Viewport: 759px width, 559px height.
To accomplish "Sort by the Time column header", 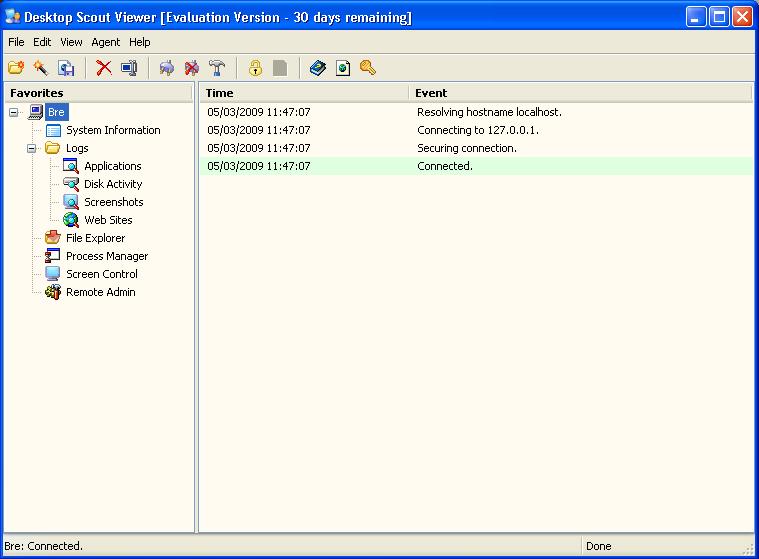I will click(x=304, y=93).
